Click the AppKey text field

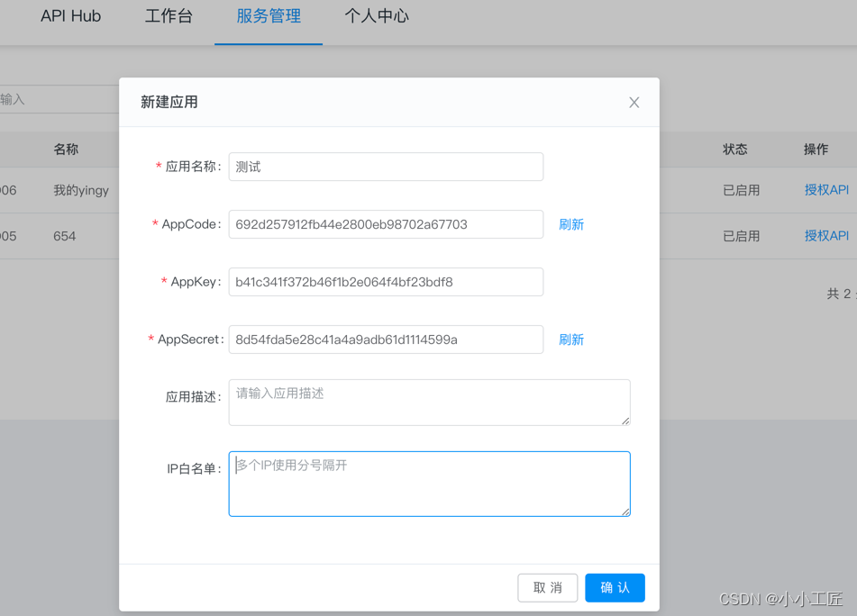pyautogui.click(x=386, y=282)
